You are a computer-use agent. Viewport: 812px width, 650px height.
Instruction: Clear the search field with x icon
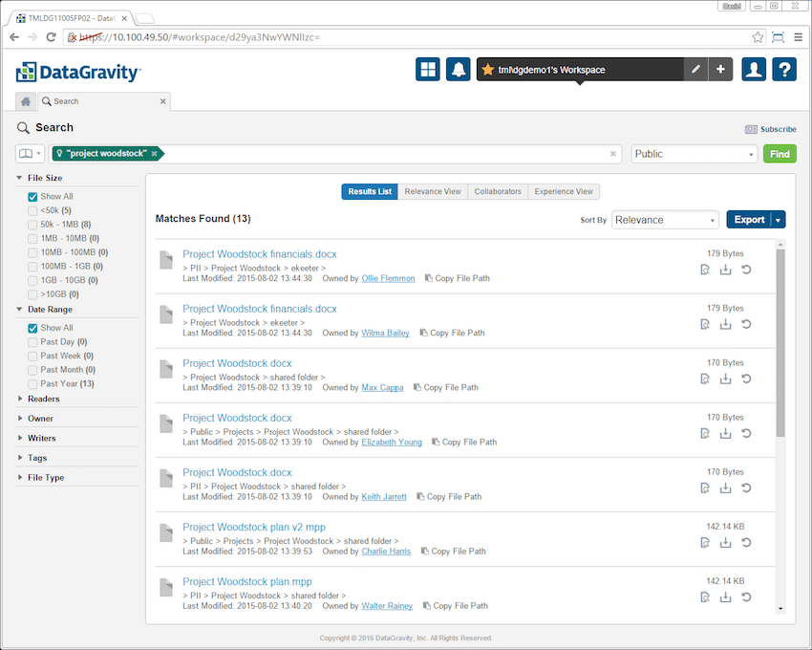[x=613, y=154]
